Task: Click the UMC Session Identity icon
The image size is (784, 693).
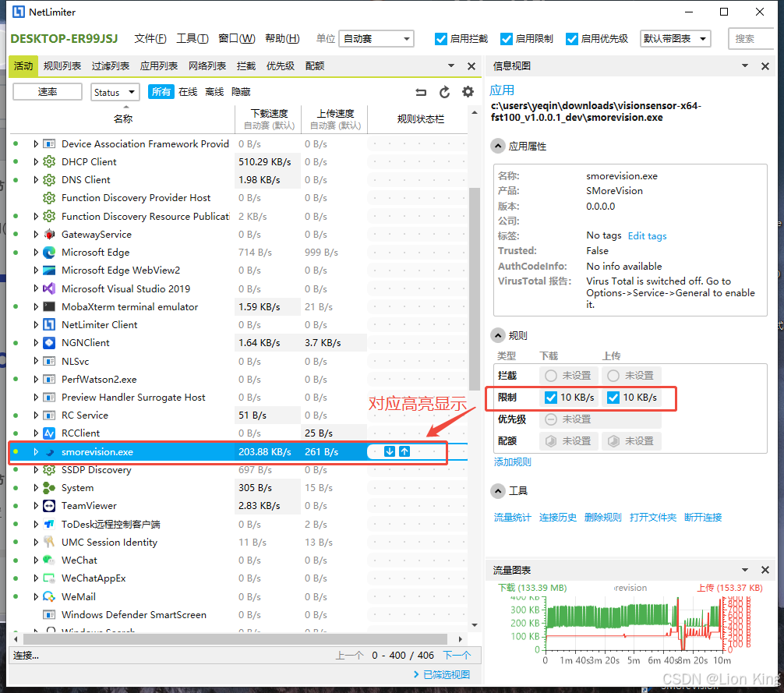Action: [x=49, y=543]
